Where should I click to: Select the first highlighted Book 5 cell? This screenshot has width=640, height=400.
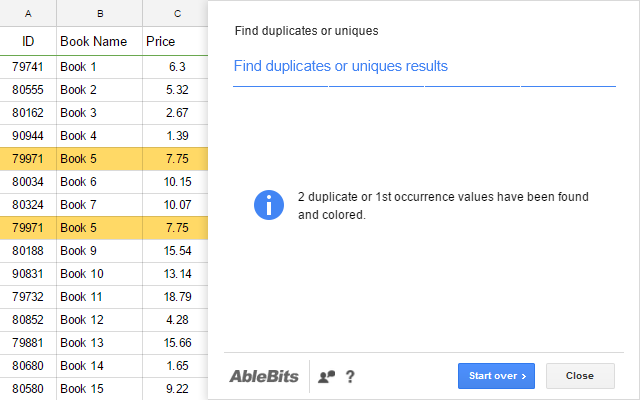pyautogui.click(x=99, y=158)
